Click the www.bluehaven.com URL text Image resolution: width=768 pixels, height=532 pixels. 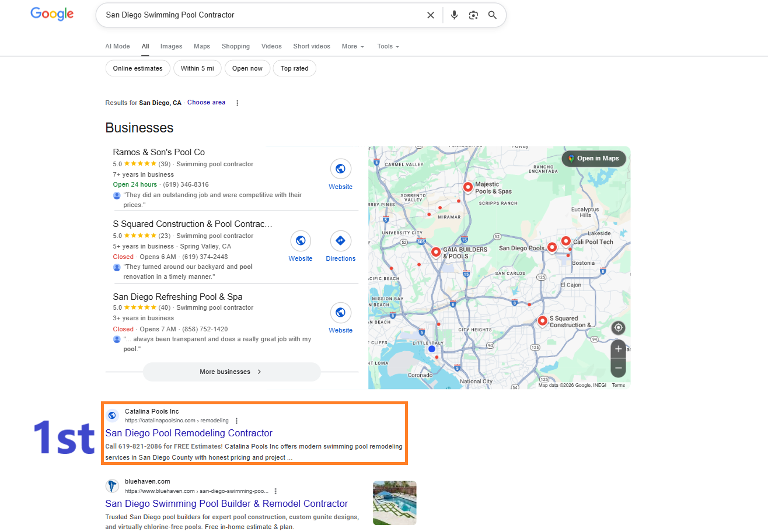tap(197, 491)
